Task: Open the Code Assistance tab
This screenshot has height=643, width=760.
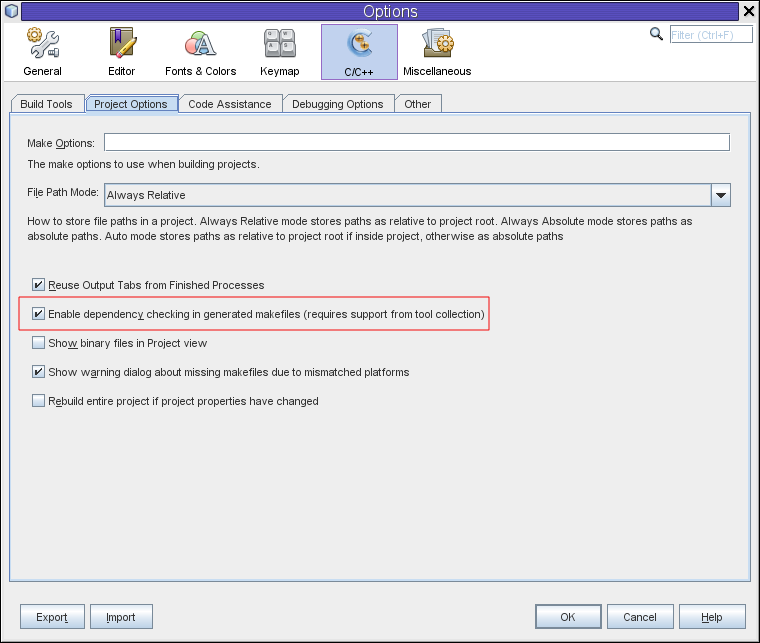Action: pos(229,104)
